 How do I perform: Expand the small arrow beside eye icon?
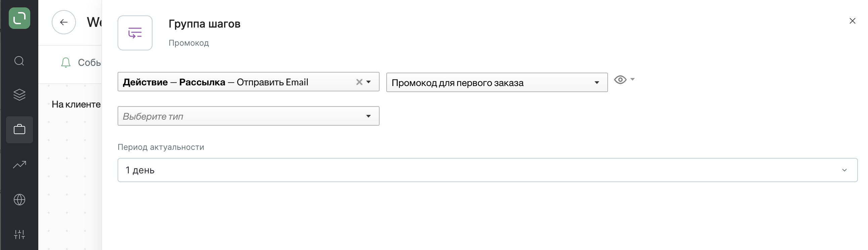tap(633, 79)
